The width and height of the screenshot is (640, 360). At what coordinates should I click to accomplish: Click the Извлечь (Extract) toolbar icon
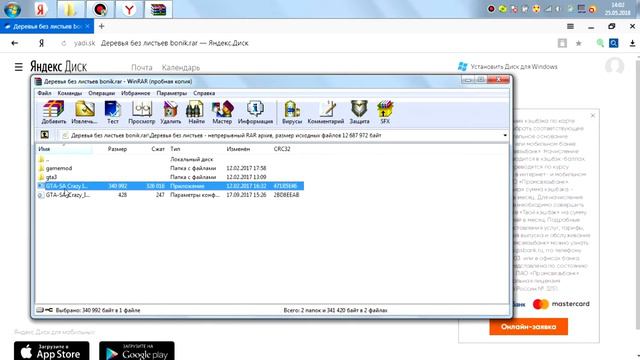[x=84, y=112]
